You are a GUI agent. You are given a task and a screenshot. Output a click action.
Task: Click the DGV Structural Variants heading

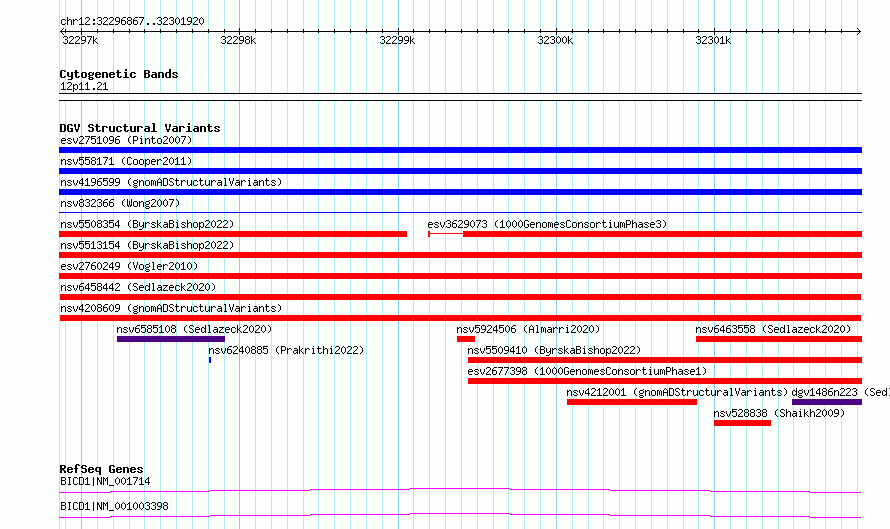(140, 128)
